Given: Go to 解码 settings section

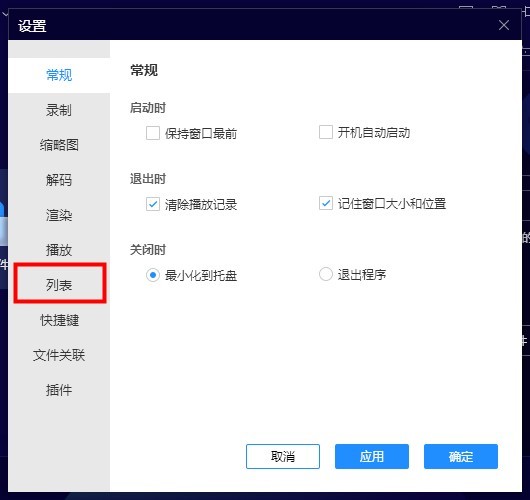Looking at the screenshot, I should click(x=59, y=180).
